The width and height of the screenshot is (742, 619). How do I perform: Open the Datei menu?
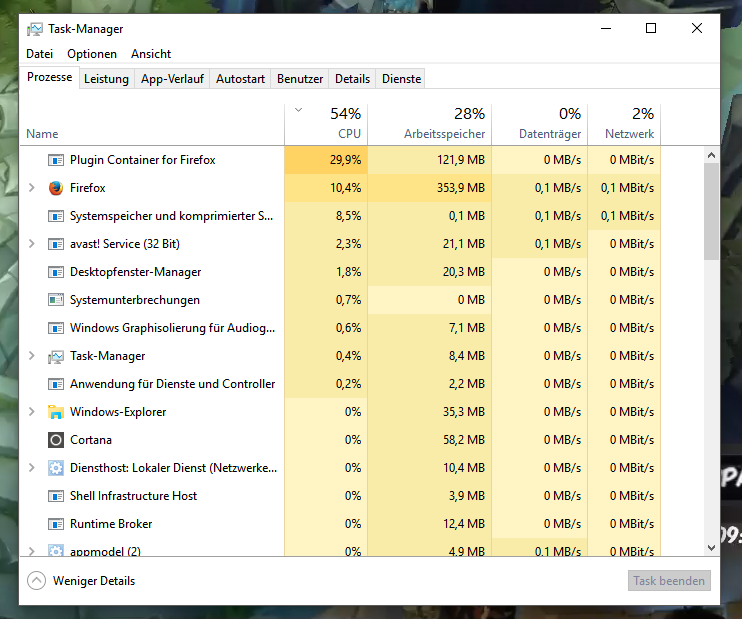tap(39, 54)
